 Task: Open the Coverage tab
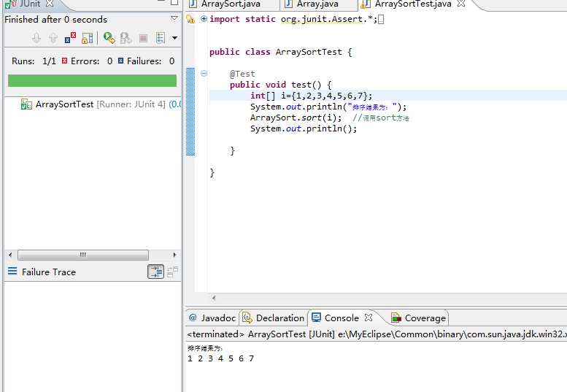[x=419, y=318]
